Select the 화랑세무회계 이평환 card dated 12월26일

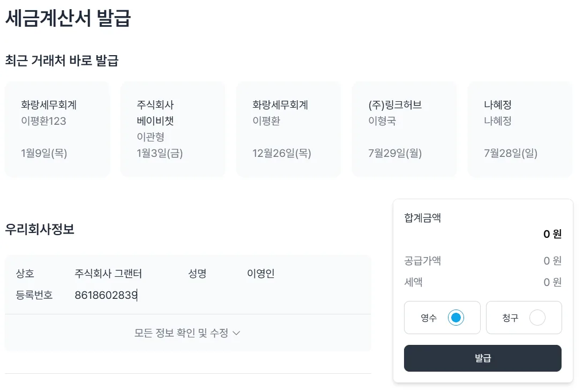(x=288, y=129)
